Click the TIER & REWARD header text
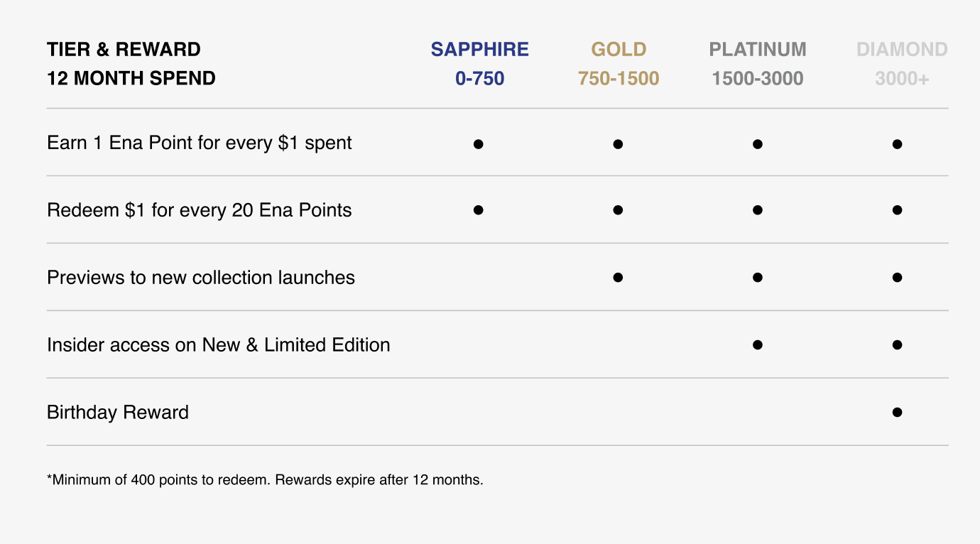This screenshot has width=980, height=544. point(124,49)
